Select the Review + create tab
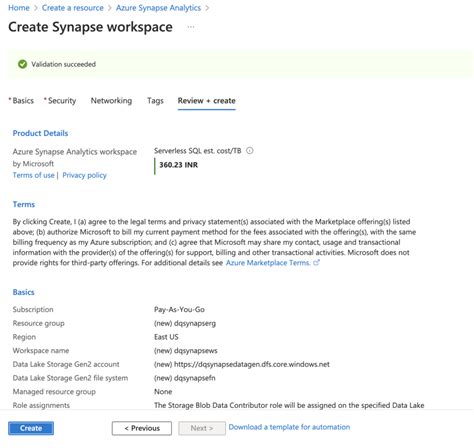 pyautogui.click(x=207, y=101)
